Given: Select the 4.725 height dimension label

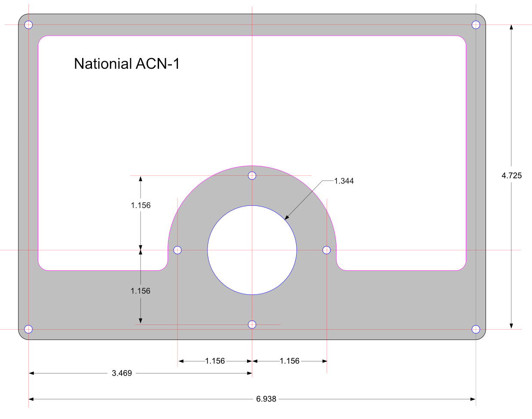Looking at the screenshot, I should coord(512,175).
